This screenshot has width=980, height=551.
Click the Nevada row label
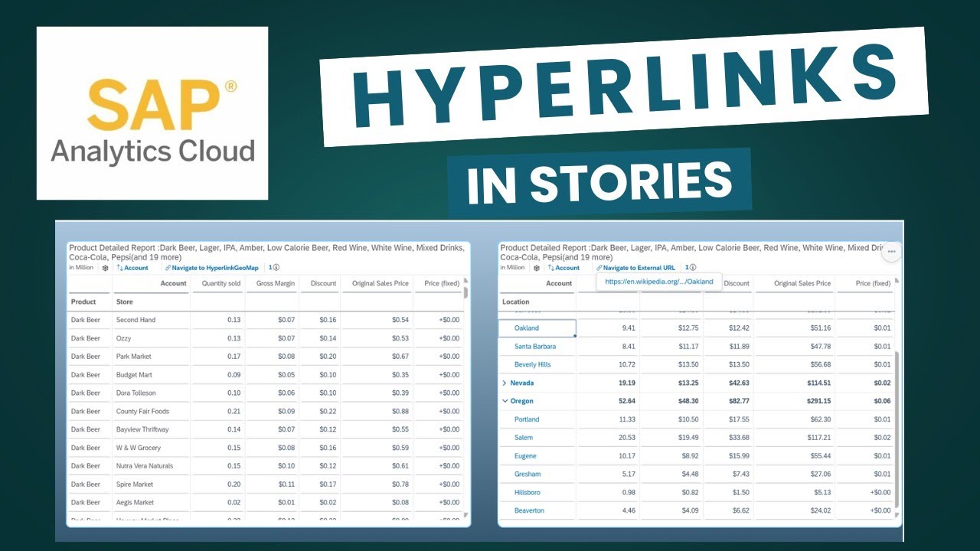click(522, 383)
